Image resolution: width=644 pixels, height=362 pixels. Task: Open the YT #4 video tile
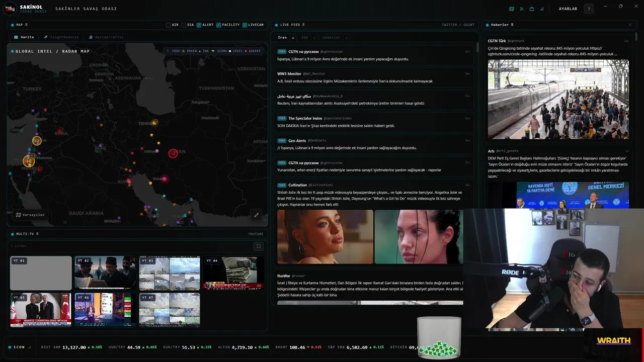coord(234,273)
